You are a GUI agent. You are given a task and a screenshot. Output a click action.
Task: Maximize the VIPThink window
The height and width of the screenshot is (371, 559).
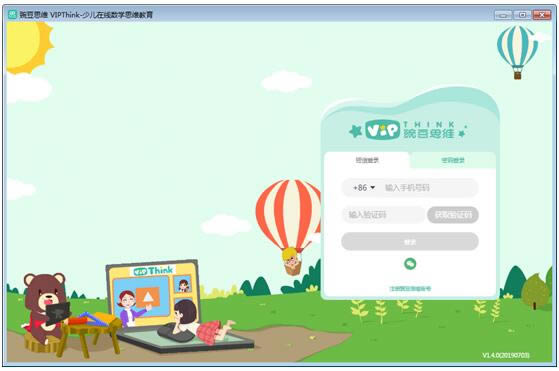(522, 15)
